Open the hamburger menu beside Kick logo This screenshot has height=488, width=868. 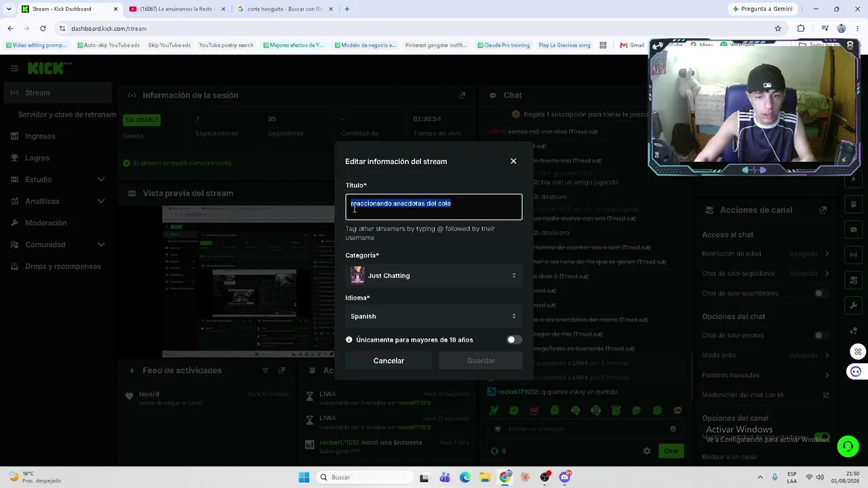[x=14, y=68]
